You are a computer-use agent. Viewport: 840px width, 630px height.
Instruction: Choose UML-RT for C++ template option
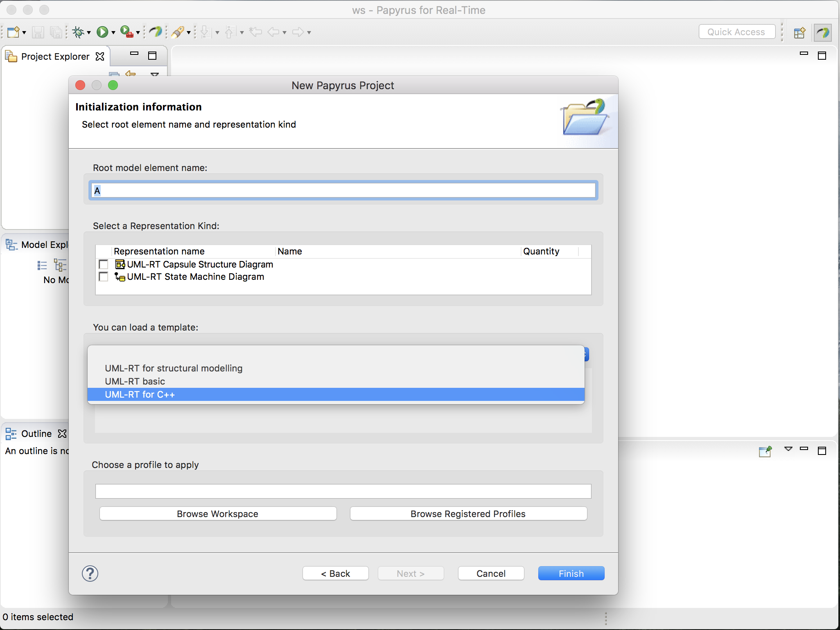(336, 394)
